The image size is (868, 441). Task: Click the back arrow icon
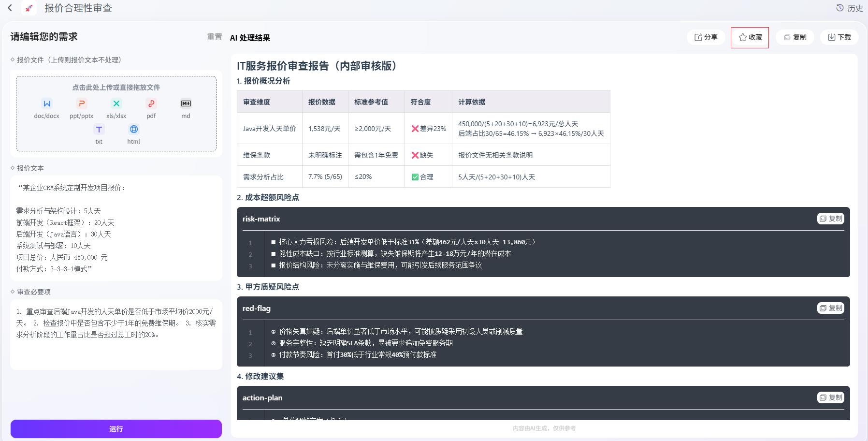point(10,8)
